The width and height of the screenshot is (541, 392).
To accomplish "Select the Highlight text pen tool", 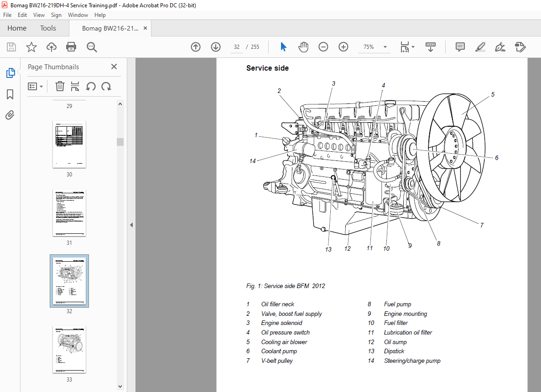I will pos(480,47).
